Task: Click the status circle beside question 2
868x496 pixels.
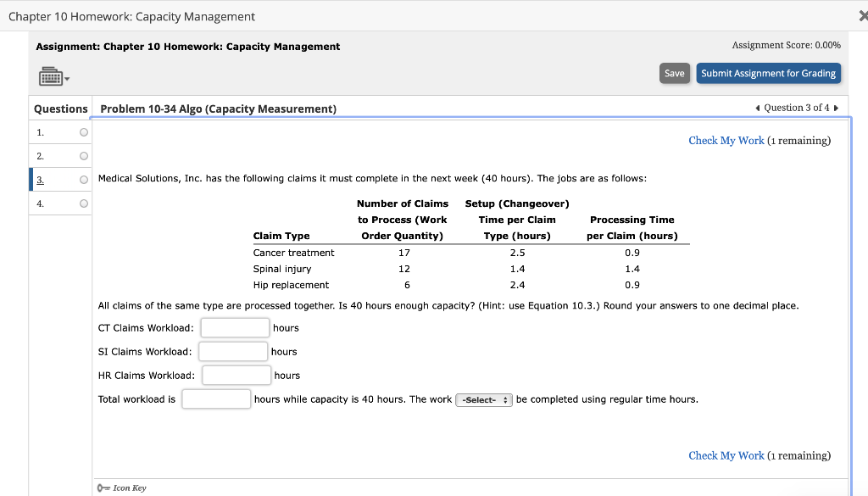Action: pyautogui.click(x=82, y=156)
